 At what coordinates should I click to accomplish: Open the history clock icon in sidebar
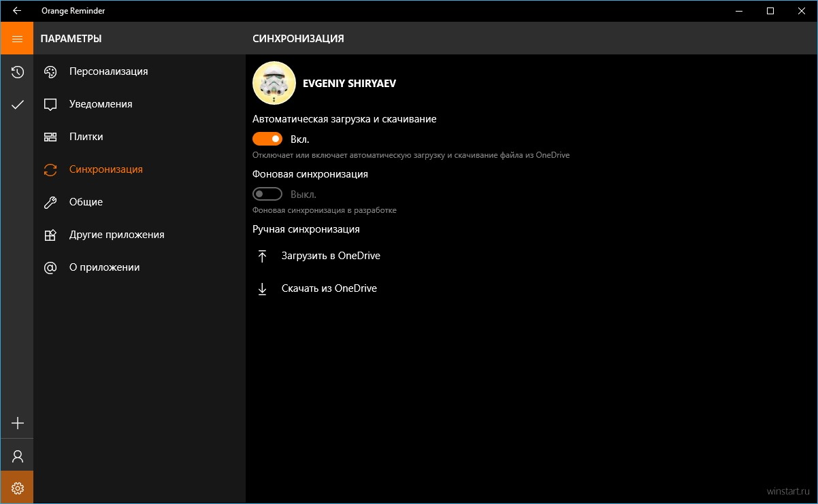point(17,71)
